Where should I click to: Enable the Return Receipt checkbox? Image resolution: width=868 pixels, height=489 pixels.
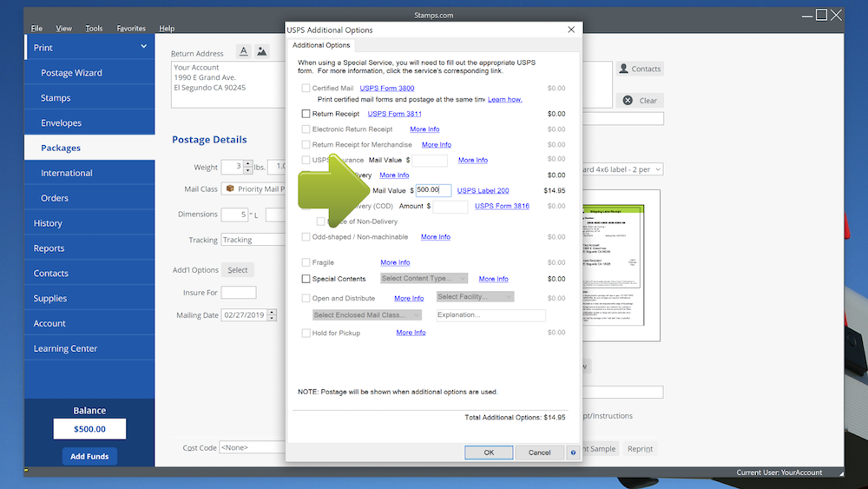click(306, 114)
